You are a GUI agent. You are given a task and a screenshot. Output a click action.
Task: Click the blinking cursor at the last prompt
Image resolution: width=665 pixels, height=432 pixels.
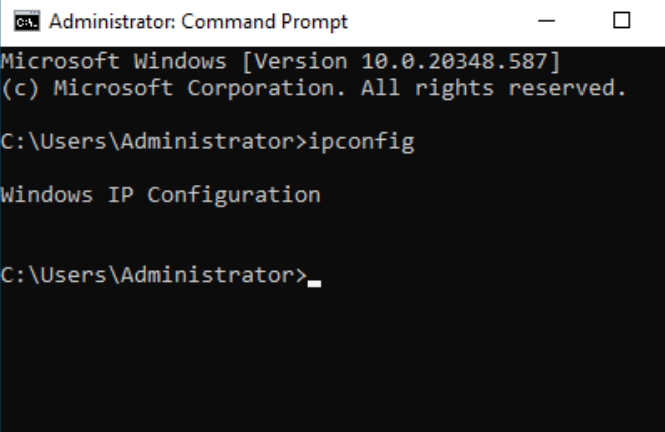click(314, 283)
